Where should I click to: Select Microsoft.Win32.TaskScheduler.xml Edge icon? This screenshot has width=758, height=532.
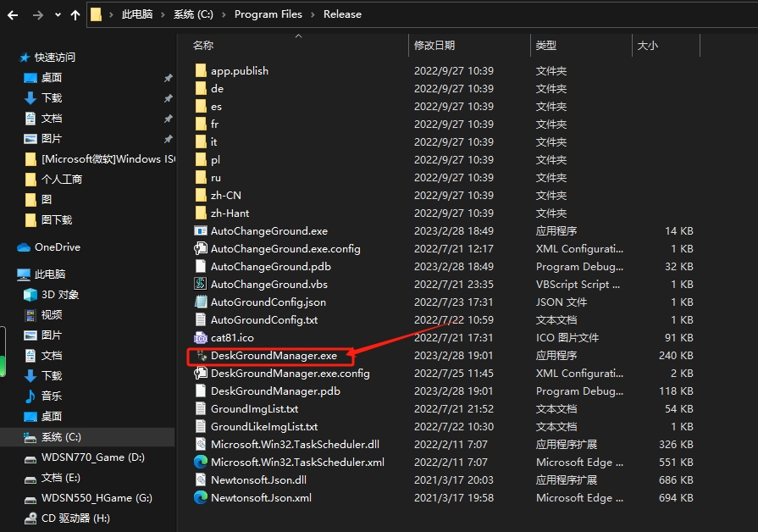pyautogui.click(x=201, y=463)
